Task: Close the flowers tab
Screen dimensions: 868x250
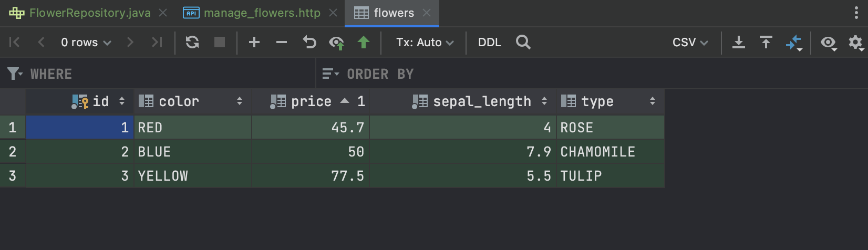Action: coord(427,13)
